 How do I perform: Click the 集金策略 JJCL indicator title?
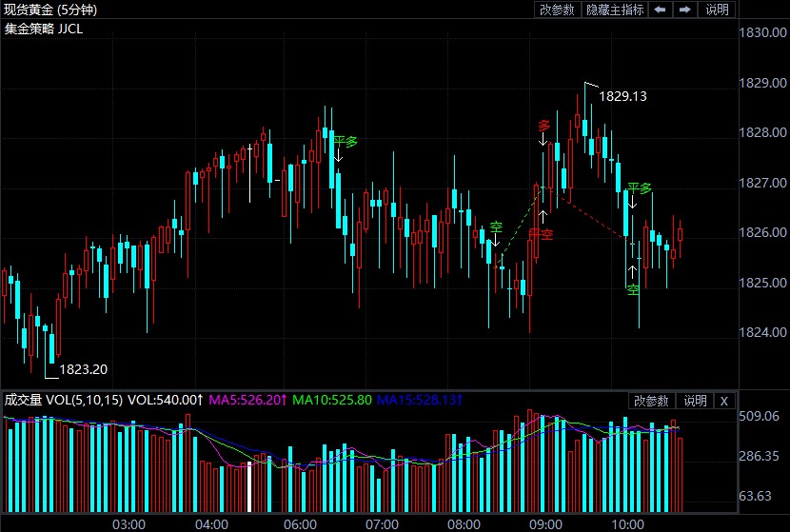click(44, 29)
